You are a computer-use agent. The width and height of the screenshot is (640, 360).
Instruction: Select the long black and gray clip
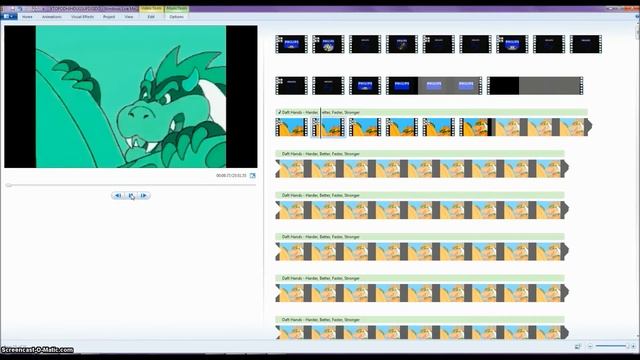pos(535,86)
